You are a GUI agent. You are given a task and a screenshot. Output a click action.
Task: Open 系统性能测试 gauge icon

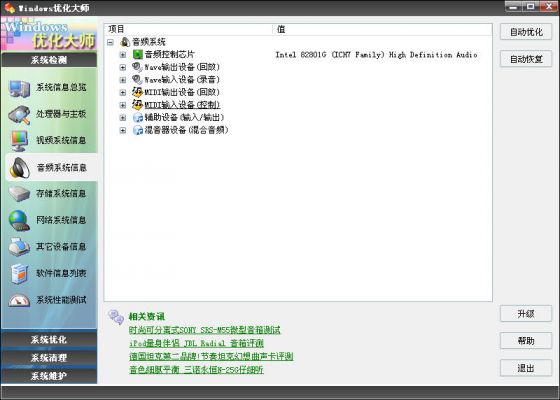(x=19, y=300)
